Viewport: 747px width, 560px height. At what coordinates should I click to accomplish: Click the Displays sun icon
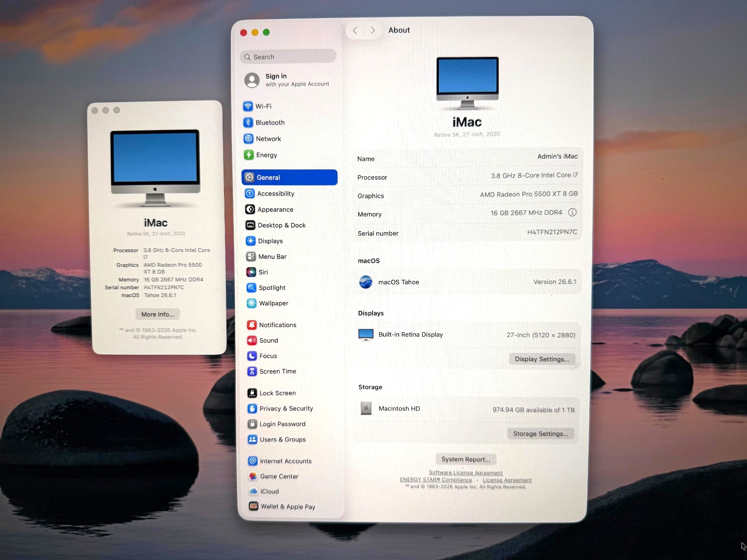pos(250,241)
